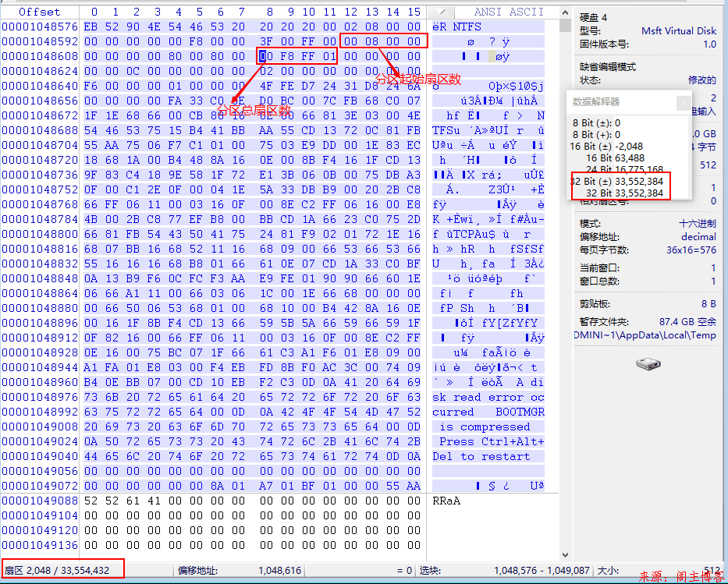The height and width of the screenshot is (584, 728).
Task: Click the vertical scrollbar thumb in hex view
Action: coord(565,25)
